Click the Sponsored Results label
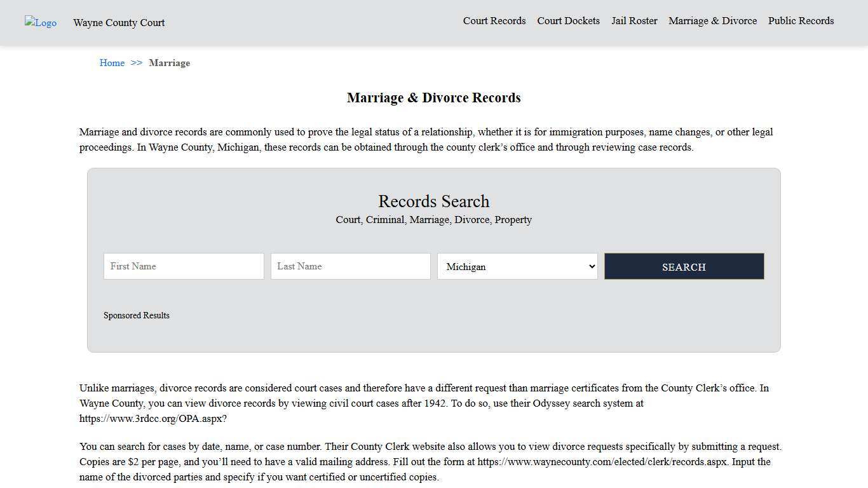Viewport: 868px width, 488px height. (137, 315)
